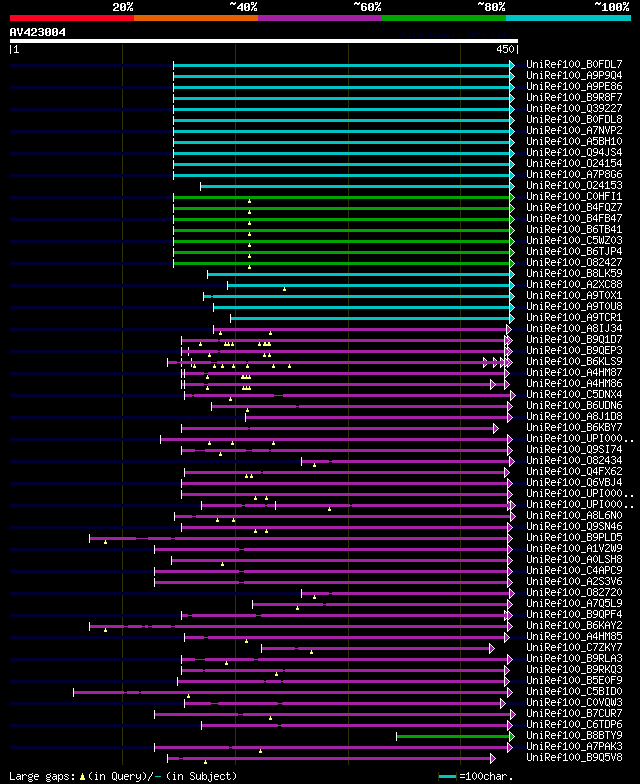Image resolution: width=640 pixels, height=784 pixels.
Task: Click the UniRef100_O82434 label
Action: pyautogui.click(x=574, y=460)
